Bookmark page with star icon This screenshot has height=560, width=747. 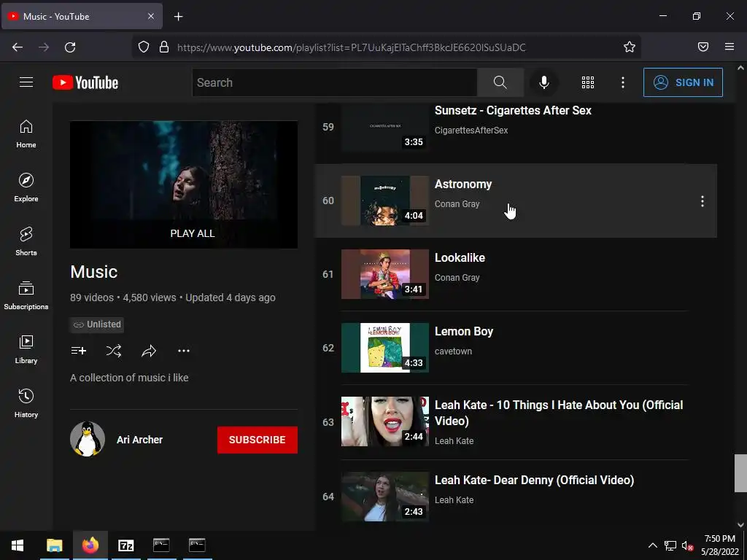pos(630,47)
